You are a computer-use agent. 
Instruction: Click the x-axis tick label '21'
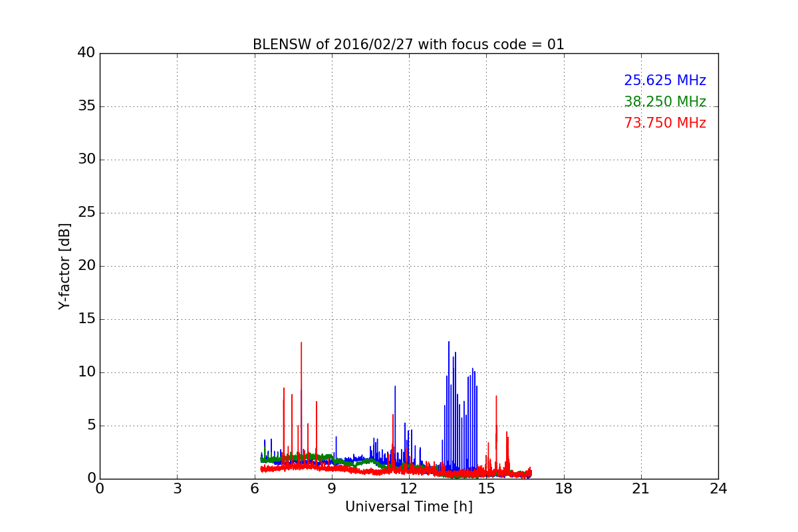coord(641,489)
